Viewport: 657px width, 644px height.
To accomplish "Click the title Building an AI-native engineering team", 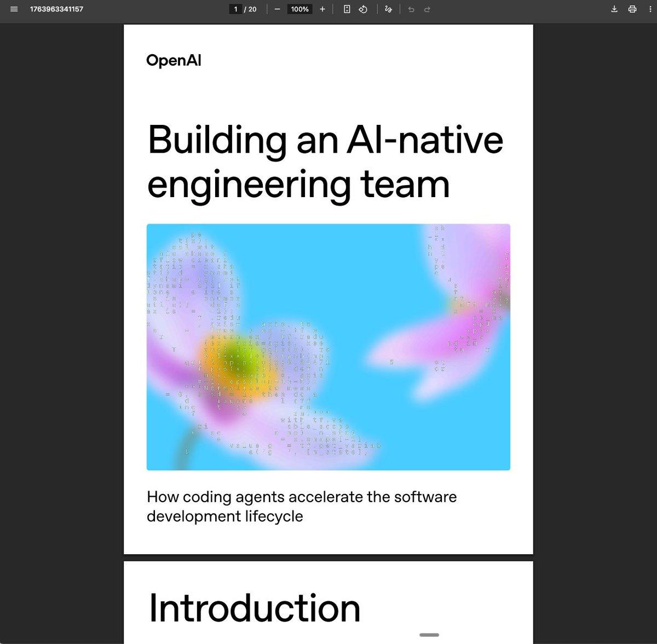I will pos(325,162).
